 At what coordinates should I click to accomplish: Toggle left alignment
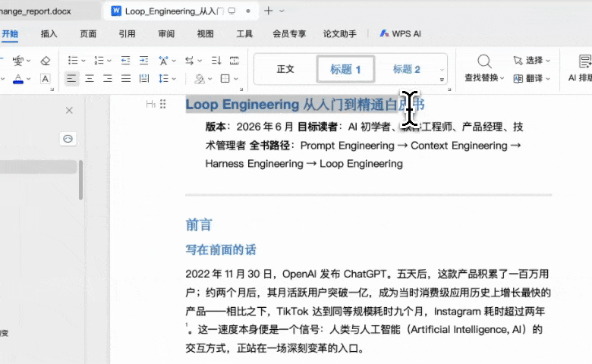(71, 78)
